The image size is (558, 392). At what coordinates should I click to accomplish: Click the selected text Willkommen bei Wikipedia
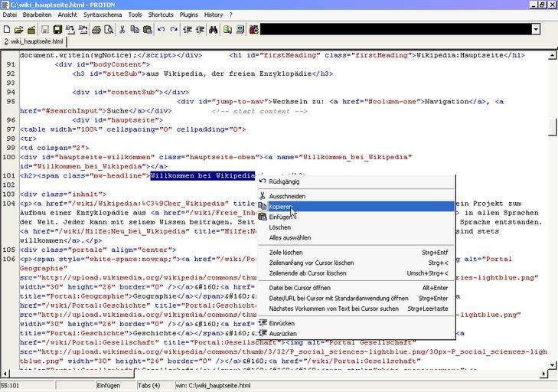tap(203, 176)
